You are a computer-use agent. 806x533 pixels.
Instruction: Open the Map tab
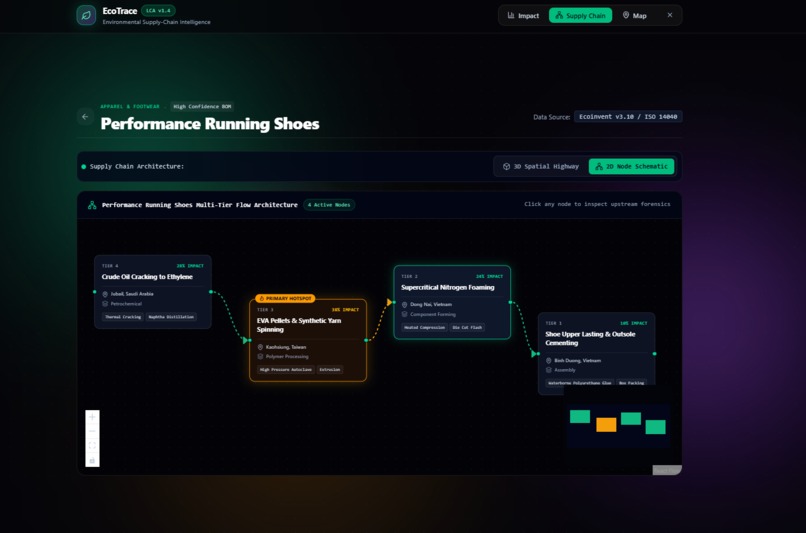pos(634,15)
